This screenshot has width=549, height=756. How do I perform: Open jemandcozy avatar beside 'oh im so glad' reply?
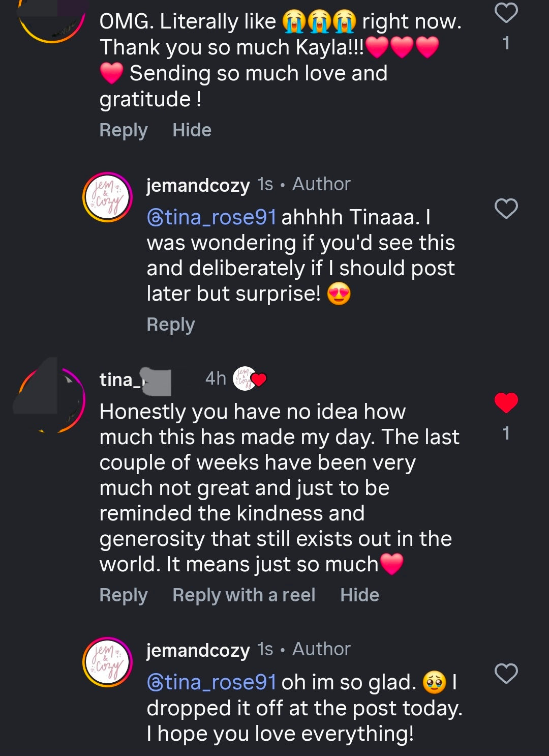click(108, 662)
